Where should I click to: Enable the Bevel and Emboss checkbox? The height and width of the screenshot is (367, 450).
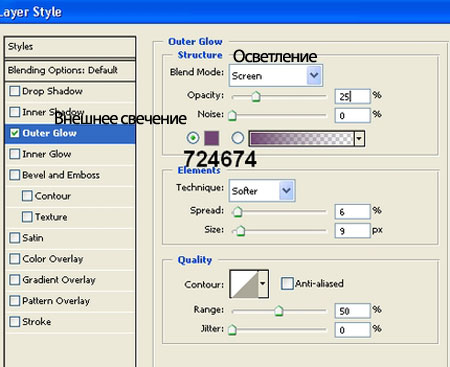[15, 175]
